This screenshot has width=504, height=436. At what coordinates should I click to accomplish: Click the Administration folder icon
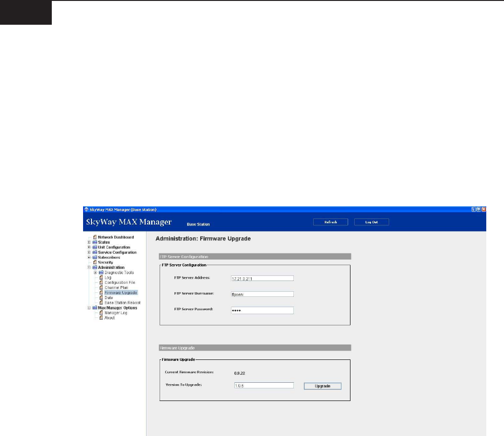95,267
